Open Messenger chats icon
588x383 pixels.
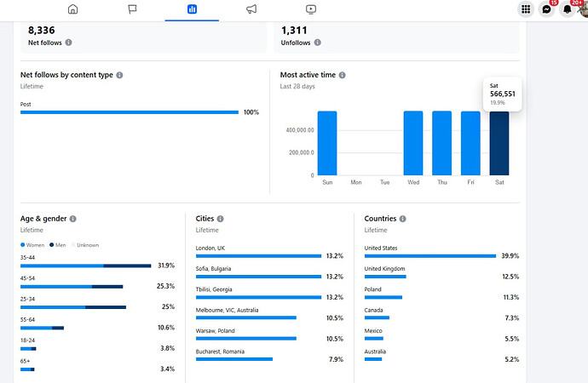tap(547, 9)
